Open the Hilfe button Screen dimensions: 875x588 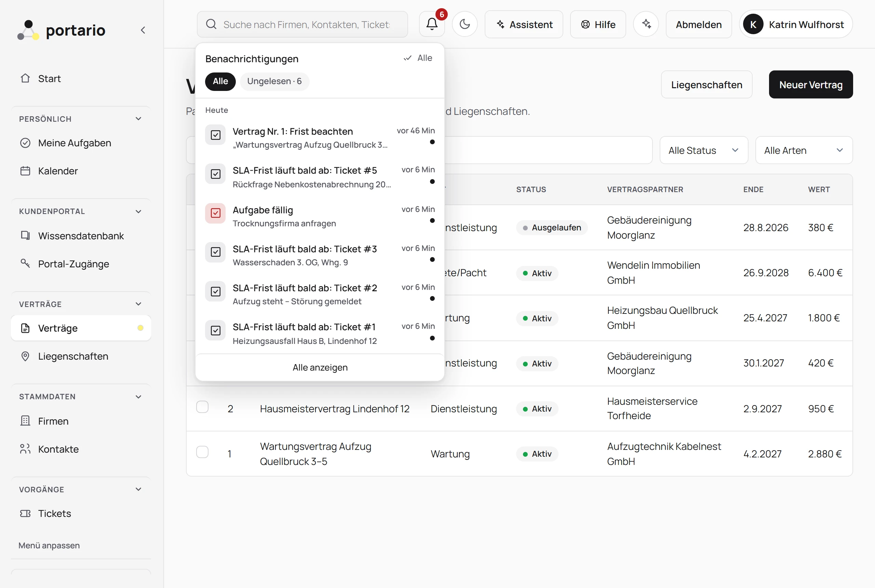[x=598, y=24]
